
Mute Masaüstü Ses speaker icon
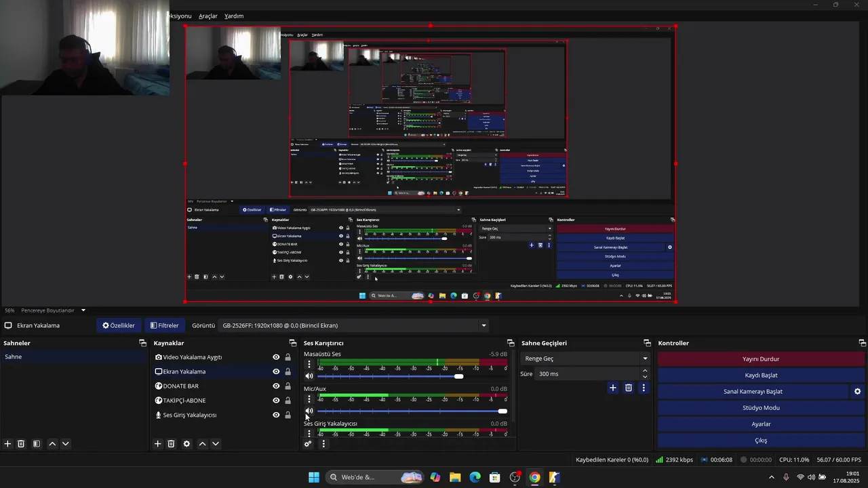pos(309,376)
